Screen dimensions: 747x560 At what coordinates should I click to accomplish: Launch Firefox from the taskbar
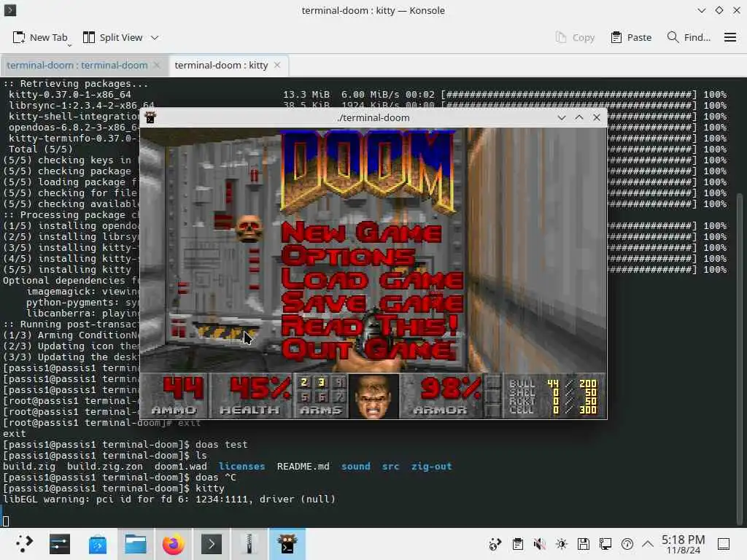pos(174,544)
